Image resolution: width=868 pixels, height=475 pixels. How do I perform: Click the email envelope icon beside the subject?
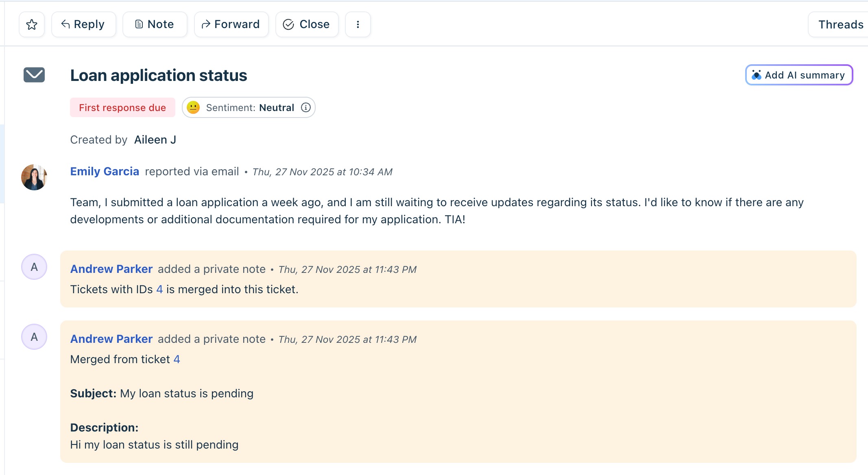[x=34, y=75]
